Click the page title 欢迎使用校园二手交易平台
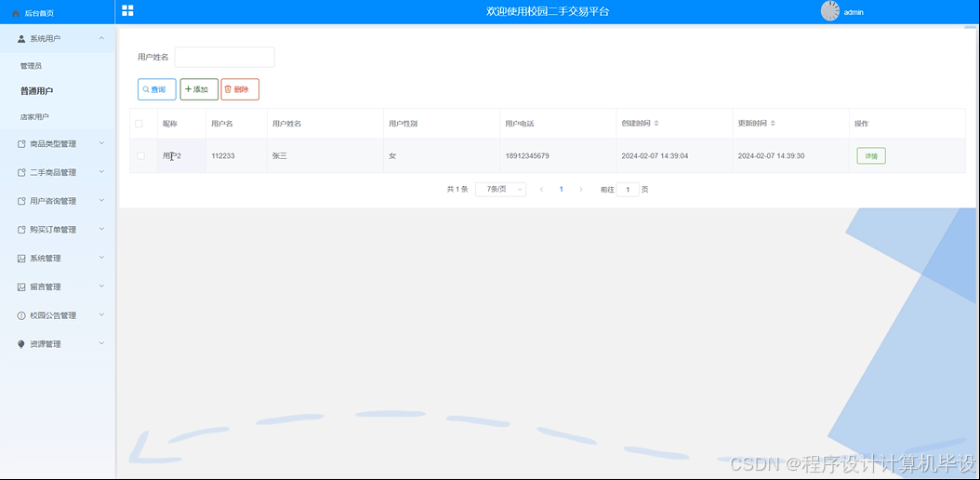Image resolution: width=980 pixels, height=480 pixels. click(x=548, y=11)
